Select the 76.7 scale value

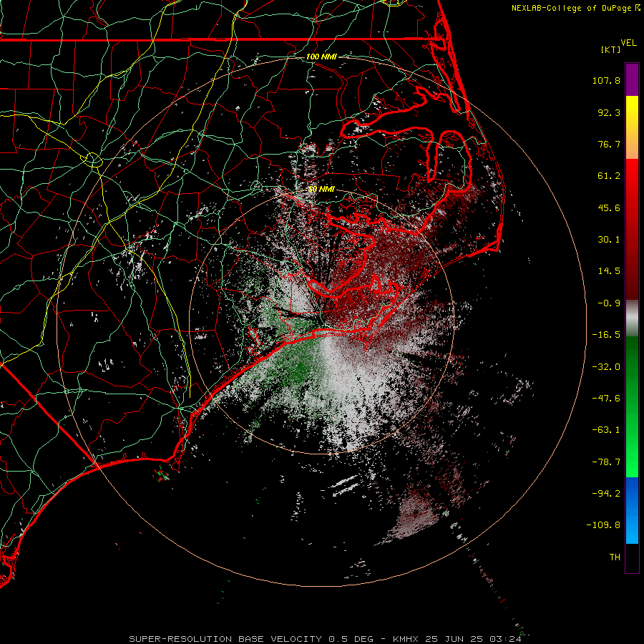(x=609, y=144)
